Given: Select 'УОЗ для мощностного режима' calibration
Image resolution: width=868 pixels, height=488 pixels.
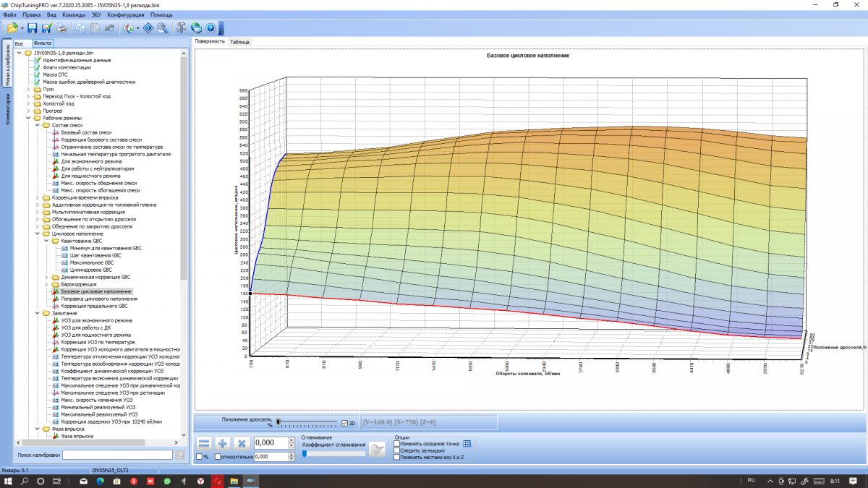Looking at the screenshot, I should coord(95,335).
